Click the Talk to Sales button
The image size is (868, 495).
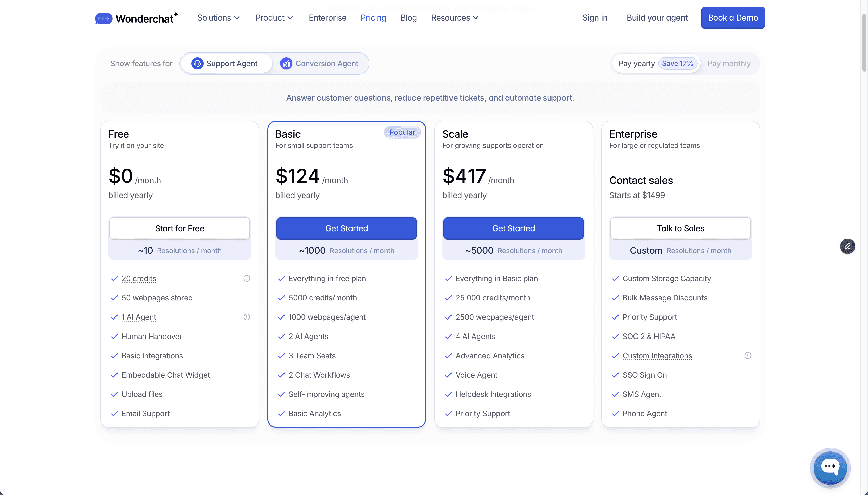(680, 228)
